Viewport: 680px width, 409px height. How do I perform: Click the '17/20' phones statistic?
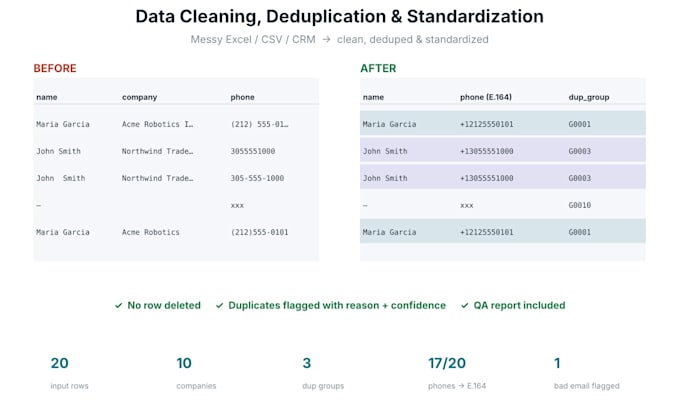click(447, 363)
